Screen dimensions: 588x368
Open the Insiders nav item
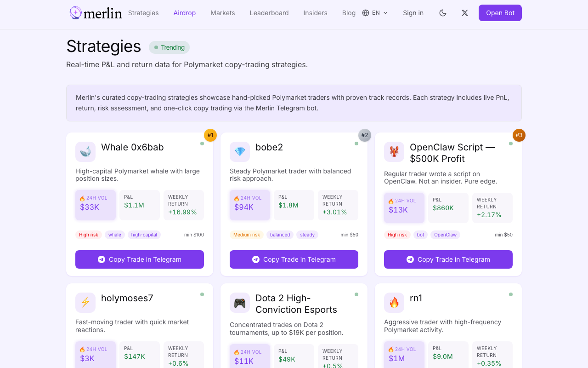pos(315,13)
